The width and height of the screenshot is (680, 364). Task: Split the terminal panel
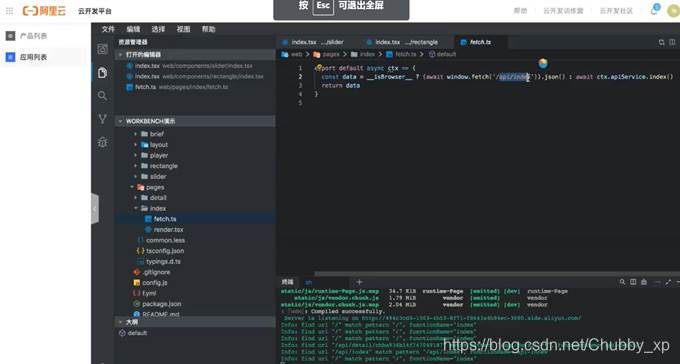(x=633, y=282)
